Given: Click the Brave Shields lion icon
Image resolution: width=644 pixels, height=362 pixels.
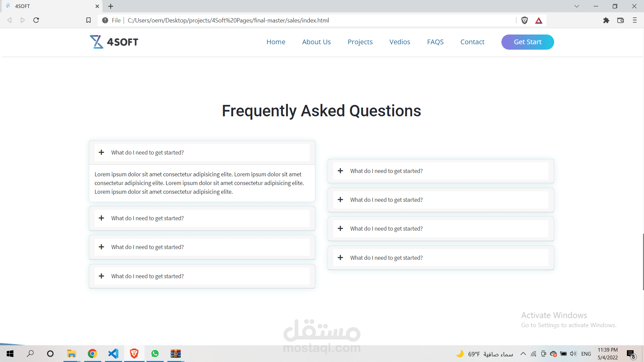Looking at the screenshot, I should point(525,20).
